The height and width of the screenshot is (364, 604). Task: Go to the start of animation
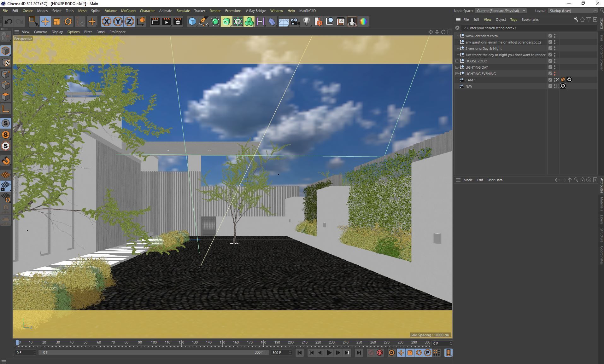(x=299, y=353)
